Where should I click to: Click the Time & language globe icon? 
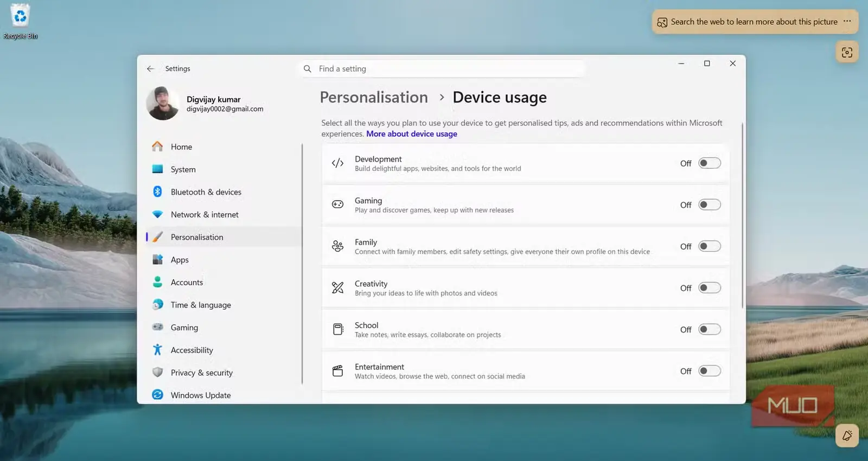(x=157, y=305)
